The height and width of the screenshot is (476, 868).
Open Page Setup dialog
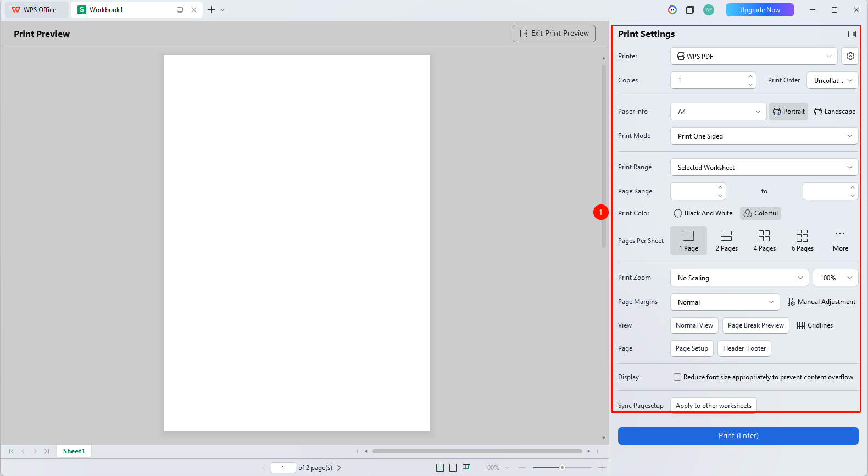[692, 348]
